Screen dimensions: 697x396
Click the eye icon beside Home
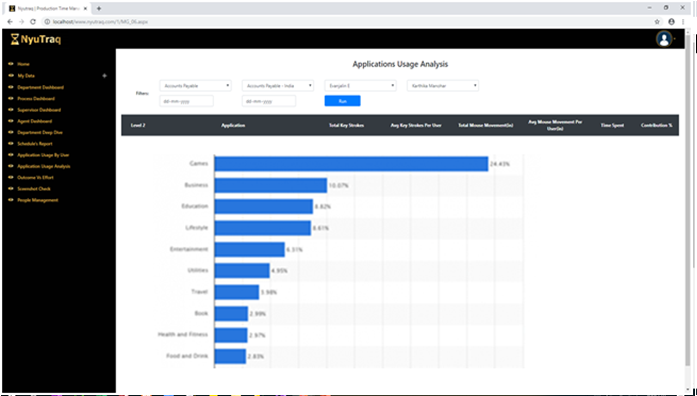(x=11, y=64)
